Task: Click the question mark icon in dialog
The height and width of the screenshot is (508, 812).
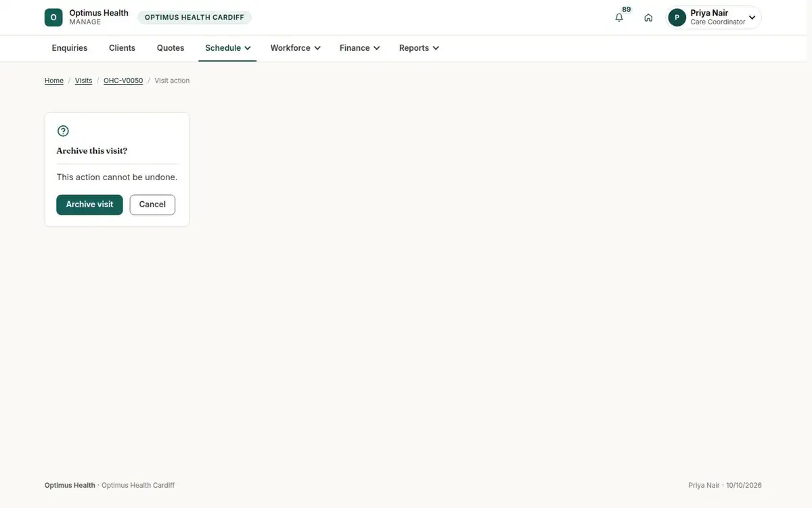Action: point(63,131)
